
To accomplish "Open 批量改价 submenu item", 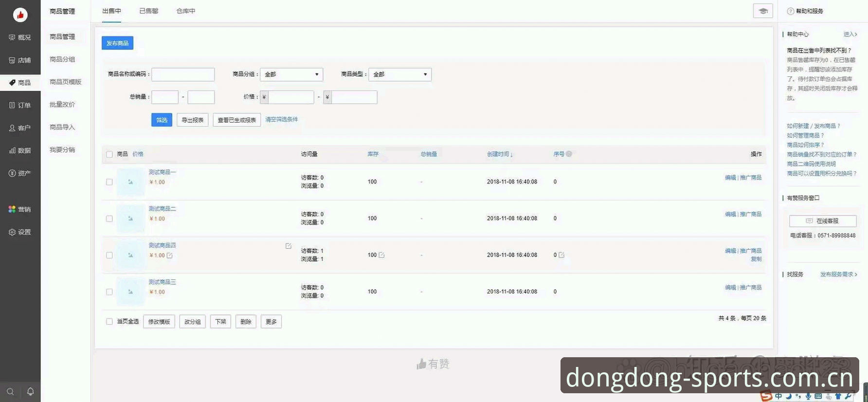I will [x=62, y=105].
